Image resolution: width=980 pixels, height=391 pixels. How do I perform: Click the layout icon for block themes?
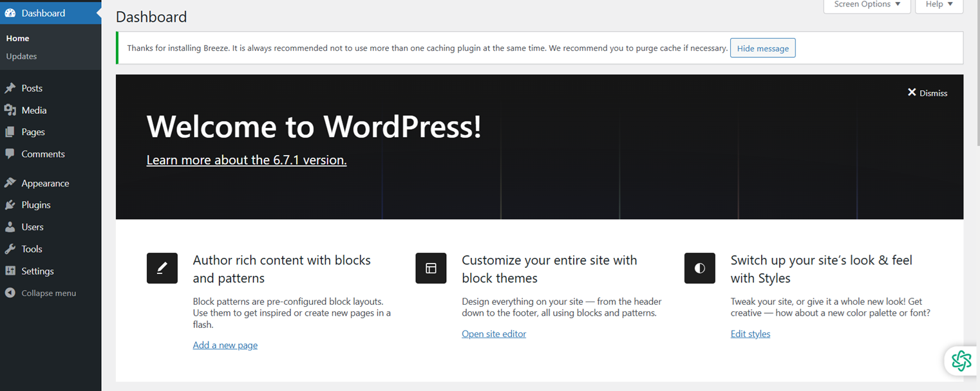[x=431, y=268]
